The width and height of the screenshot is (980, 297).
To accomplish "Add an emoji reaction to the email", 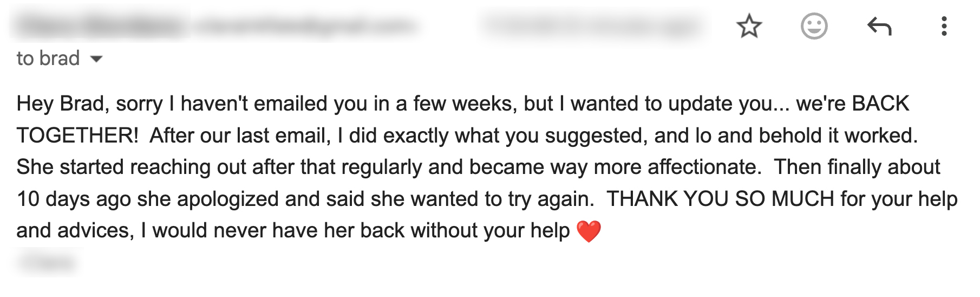I will coord(814,26).
